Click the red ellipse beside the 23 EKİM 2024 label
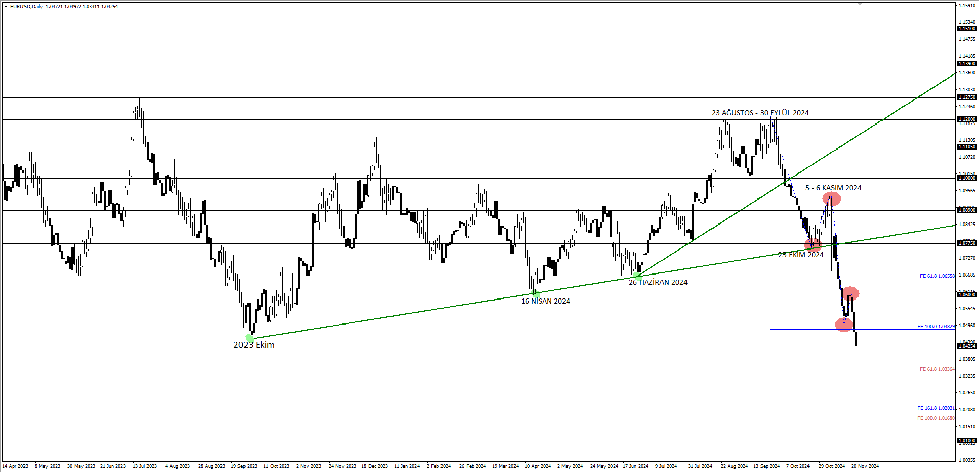 coord(813,245)
